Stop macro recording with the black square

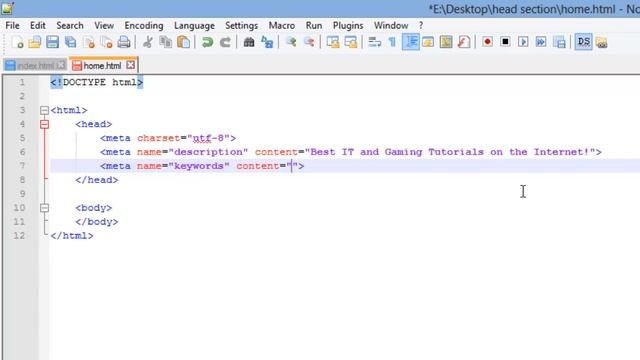505,42
